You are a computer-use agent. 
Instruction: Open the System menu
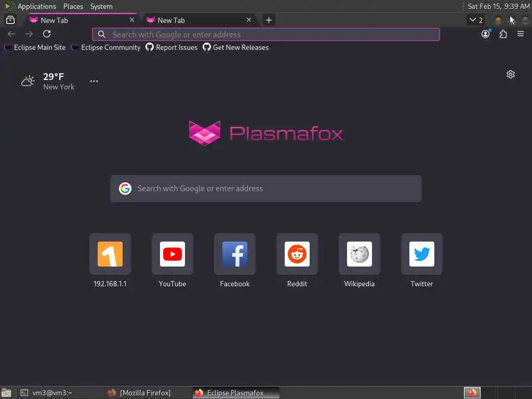(101, 6)
